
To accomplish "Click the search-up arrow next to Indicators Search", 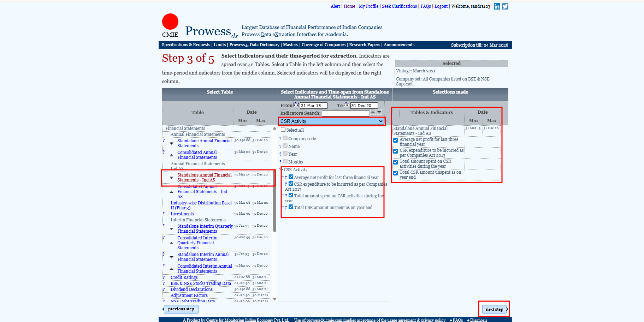I will (x=373, y=112).
